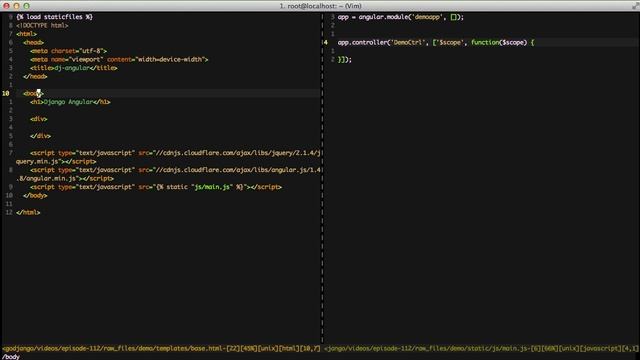The width and height of the screenshot is (640, 360).
Task: Click the closing '</div>' tag
Action: coord(40,136)
